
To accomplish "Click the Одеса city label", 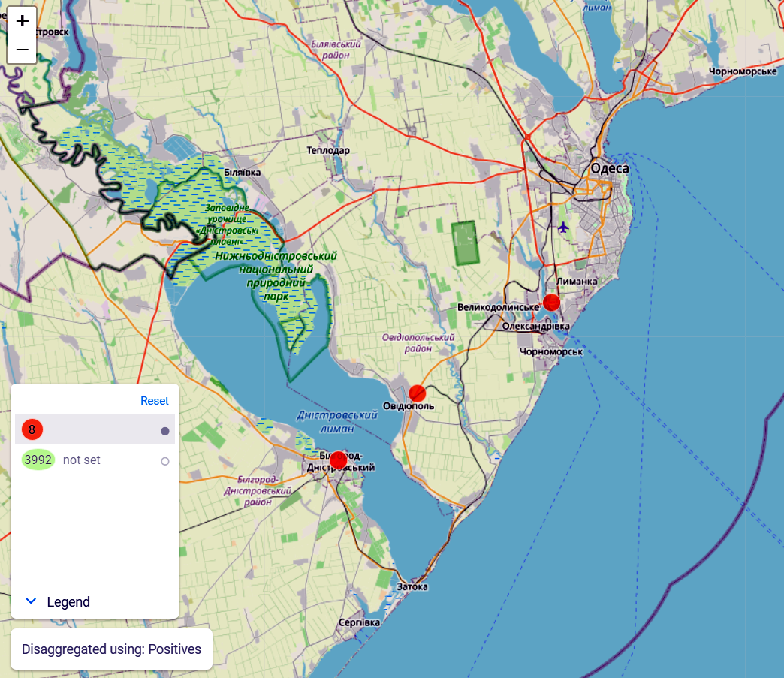I will (x=610, y=168).
